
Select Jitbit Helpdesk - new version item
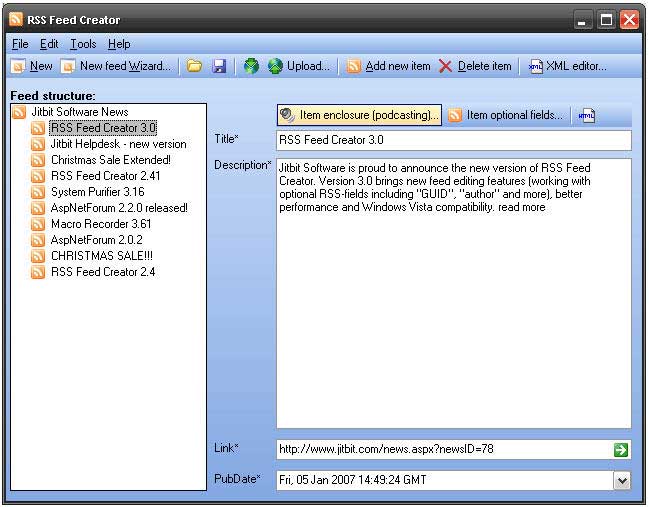click(118, 144)
